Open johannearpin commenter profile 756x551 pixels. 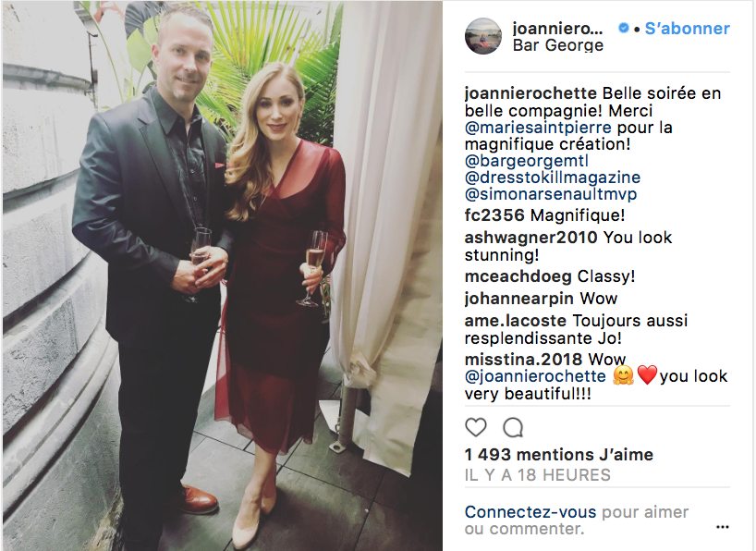point(519,299)
